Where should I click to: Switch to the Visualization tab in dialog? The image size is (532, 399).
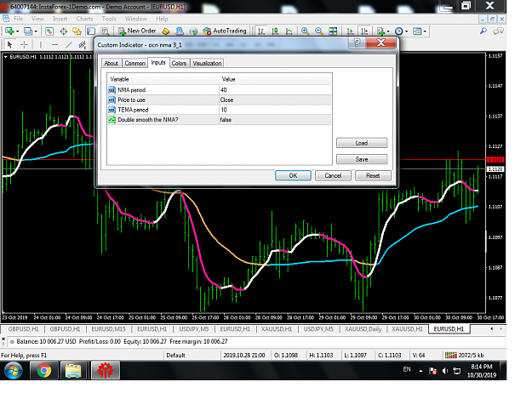(207, 63)
